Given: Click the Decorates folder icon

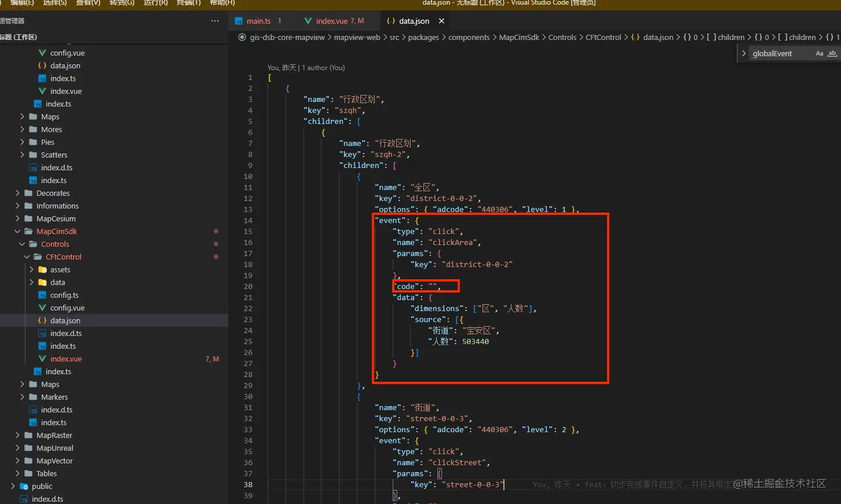Looking at the screenshot, I should [x=29, y=193].
